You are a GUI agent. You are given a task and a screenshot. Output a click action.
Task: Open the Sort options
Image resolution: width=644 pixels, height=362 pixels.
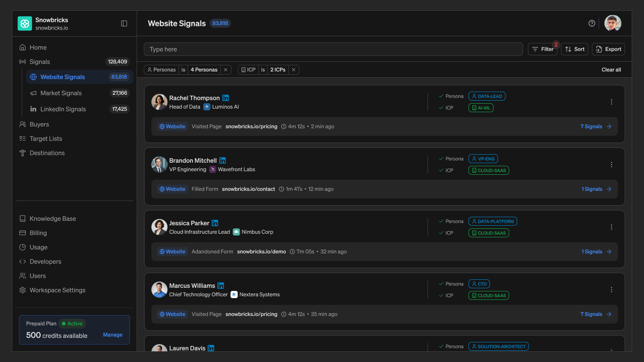point(575,49)
